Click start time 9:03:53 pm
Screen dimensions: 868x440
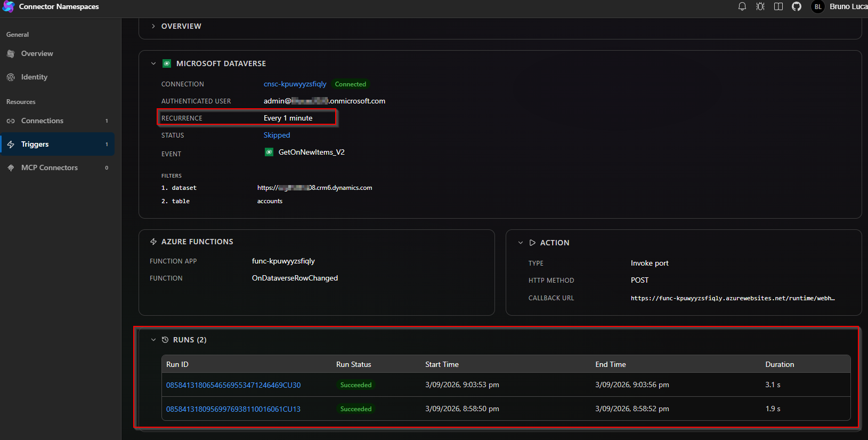coord(462,385)
